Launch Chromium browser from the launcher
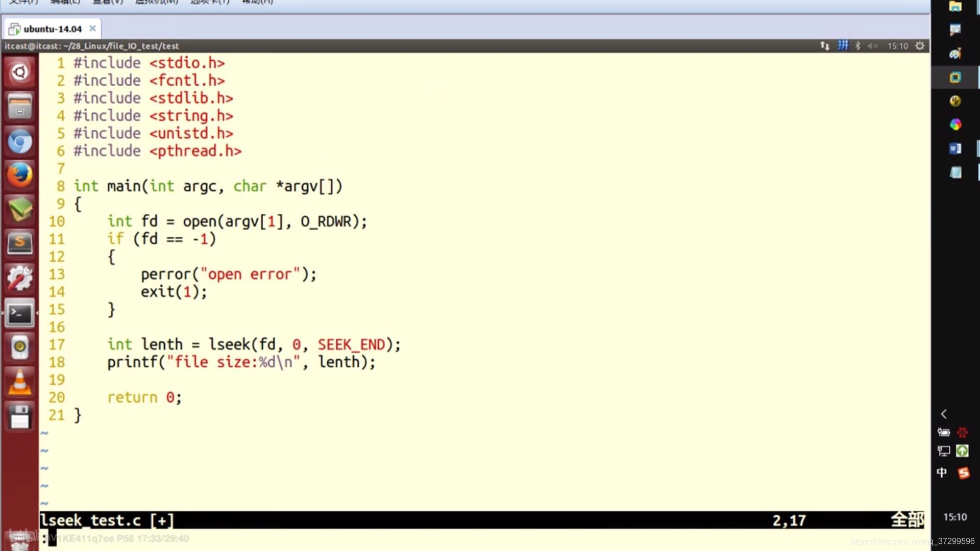The image size is (980, 551). point(20,141)
